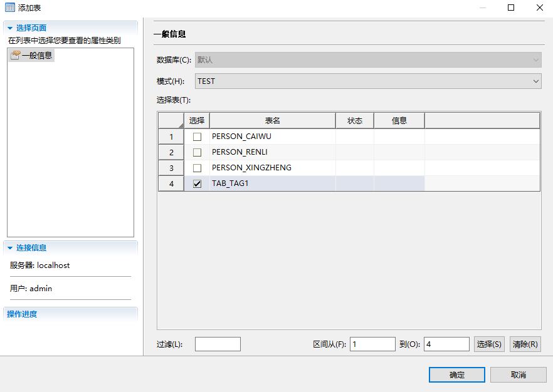Open the 模式 TEST schema dropdown
Screen dimensions: 553x392
pos(368,81)
